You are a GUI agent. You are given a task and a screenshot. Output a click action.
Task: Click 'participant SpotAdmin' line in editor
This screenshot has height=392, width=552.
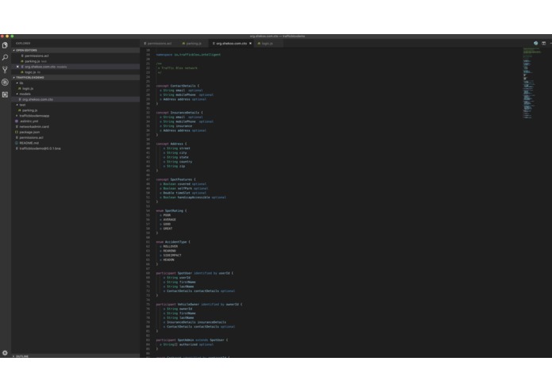(192, 340)
